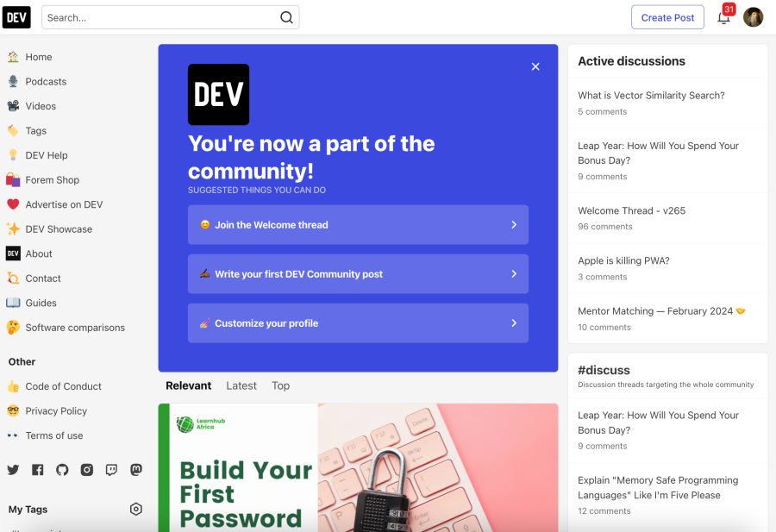Open the Twitch social icon
This screenshot has height=532, width=776.
[111, 470]
